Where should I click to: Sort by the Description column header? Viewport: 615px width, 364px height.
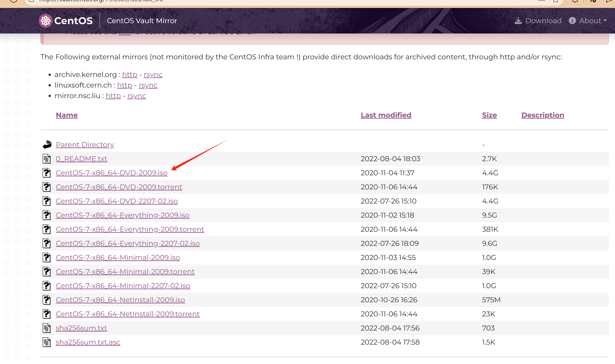tap(542, 115)
